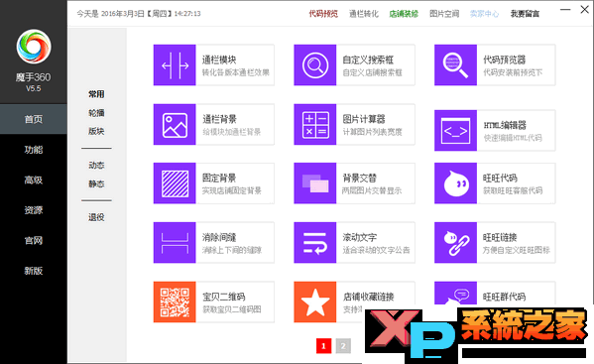The width and height of the screenshot is (594, 364).
Task: Switch to the 功能 sidebar tab
Action: click(x=34, y=150)
